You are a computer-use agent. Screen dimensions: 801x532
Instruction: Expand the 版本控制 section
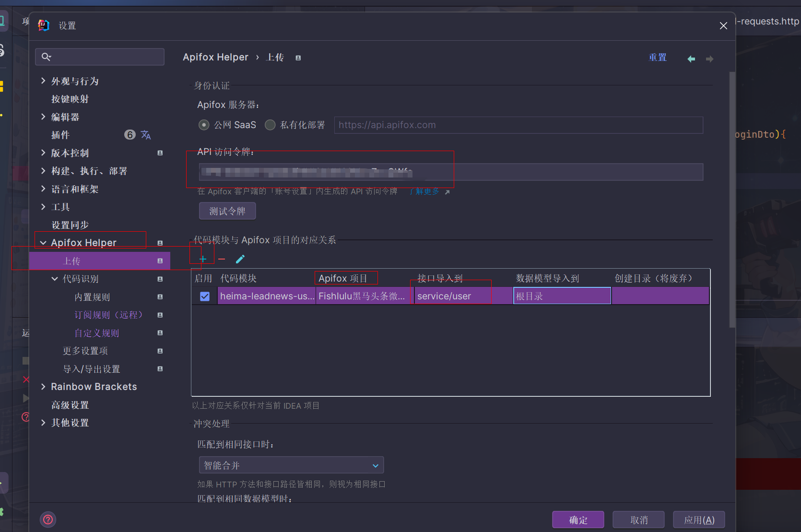coord(43,153)
